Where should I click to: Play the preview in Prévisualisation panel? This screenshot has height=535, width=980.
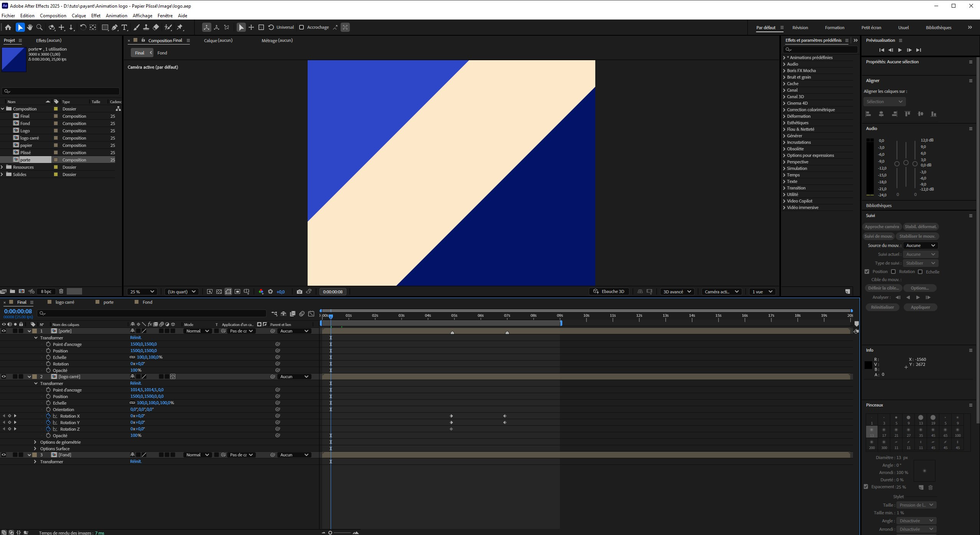pos(900,50)
